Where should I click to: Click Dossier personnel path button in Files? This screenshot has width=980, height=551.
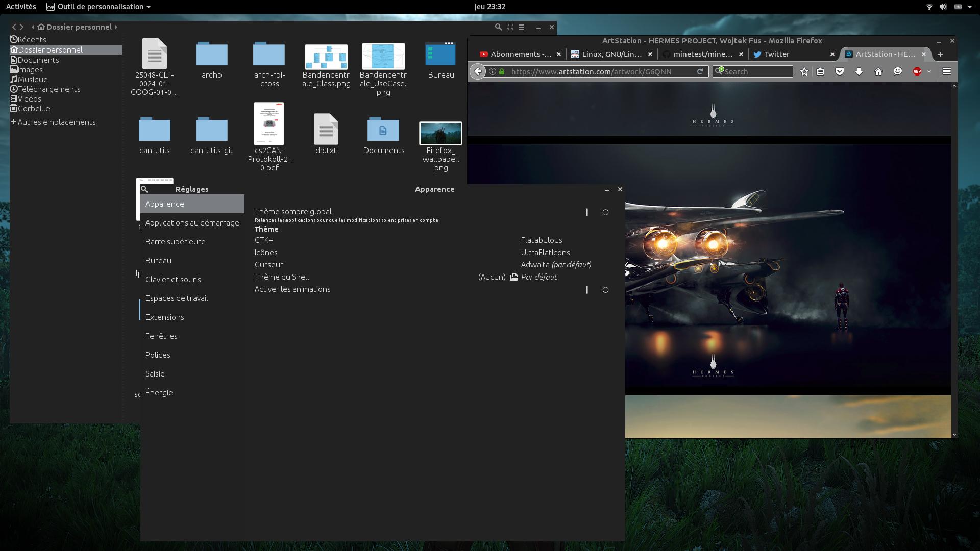coord(75,27)
